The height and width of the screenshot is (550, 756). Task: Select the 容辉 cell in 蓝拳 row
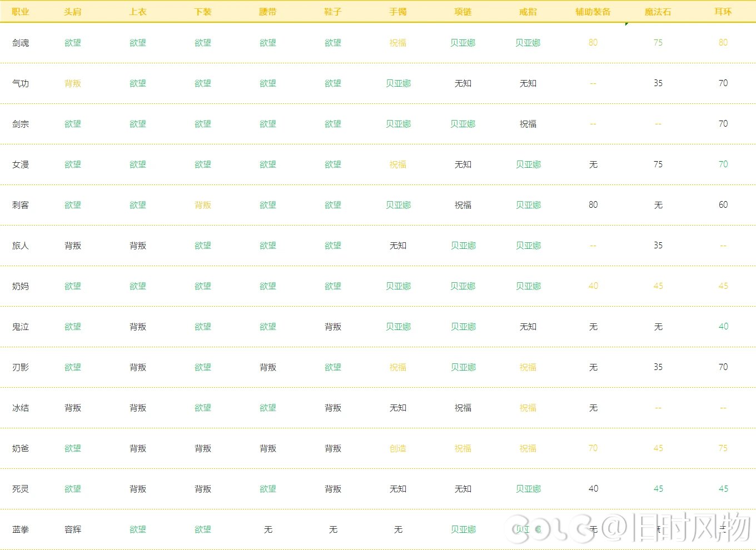tap(73, 529)
